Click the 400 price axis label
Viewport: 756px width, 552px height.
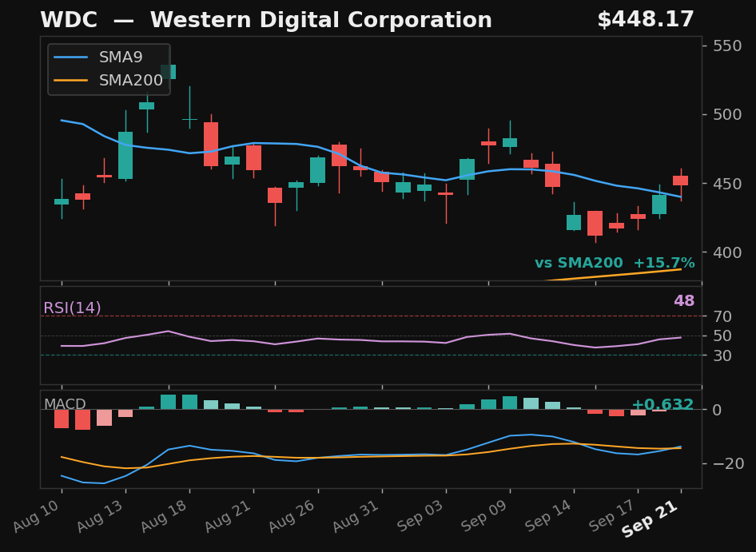(727, 252)
